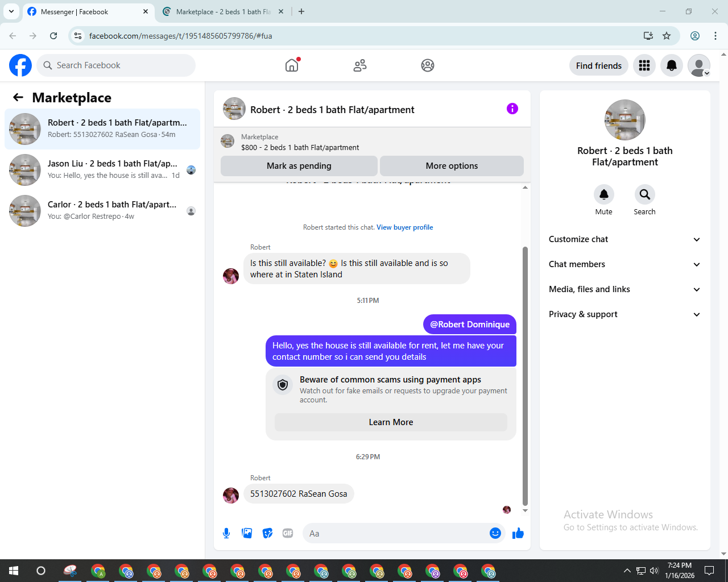Open Chrome three-dot menu
The image size is (728, 582).
(x=715, y=36)
